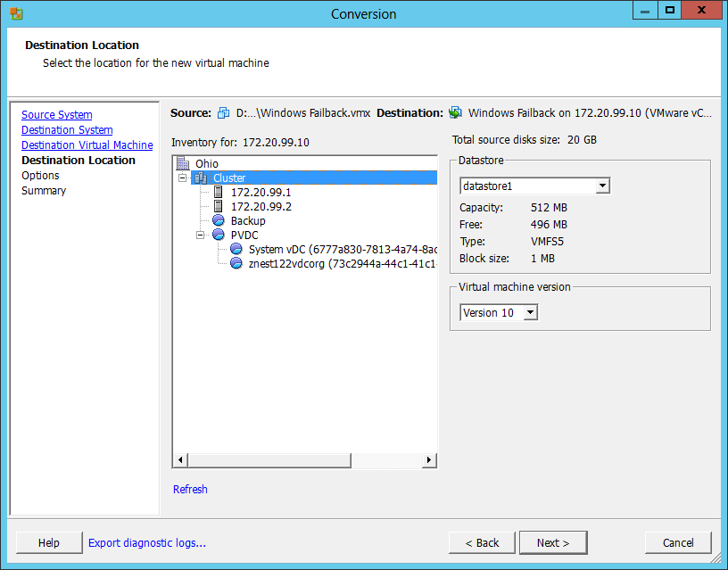728x570 pixels.
Task: Click the horizontal scrollbar thumb
Action: [269, 460]
